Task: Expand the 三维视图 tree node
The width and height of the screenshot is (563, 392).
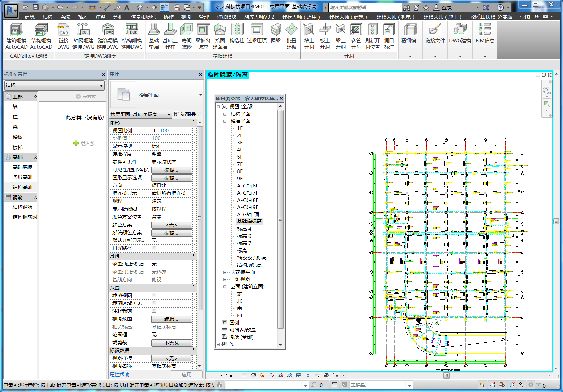Action: pos(225,279)
